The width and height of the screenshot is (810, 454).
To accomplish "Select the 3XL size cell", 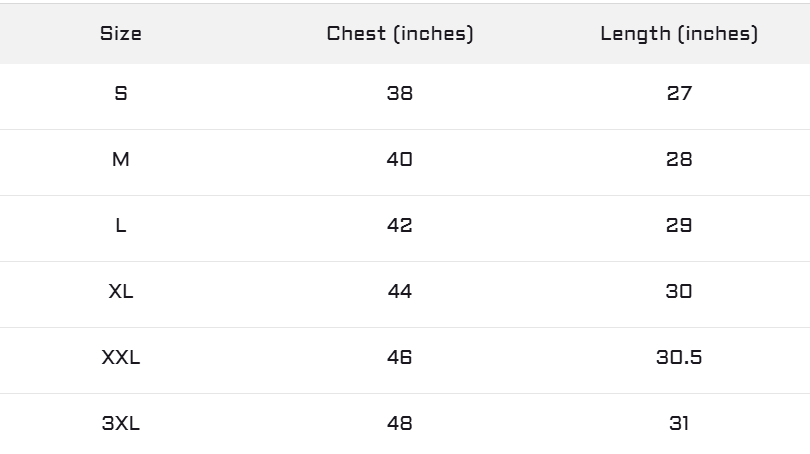I will pos(120,424).
